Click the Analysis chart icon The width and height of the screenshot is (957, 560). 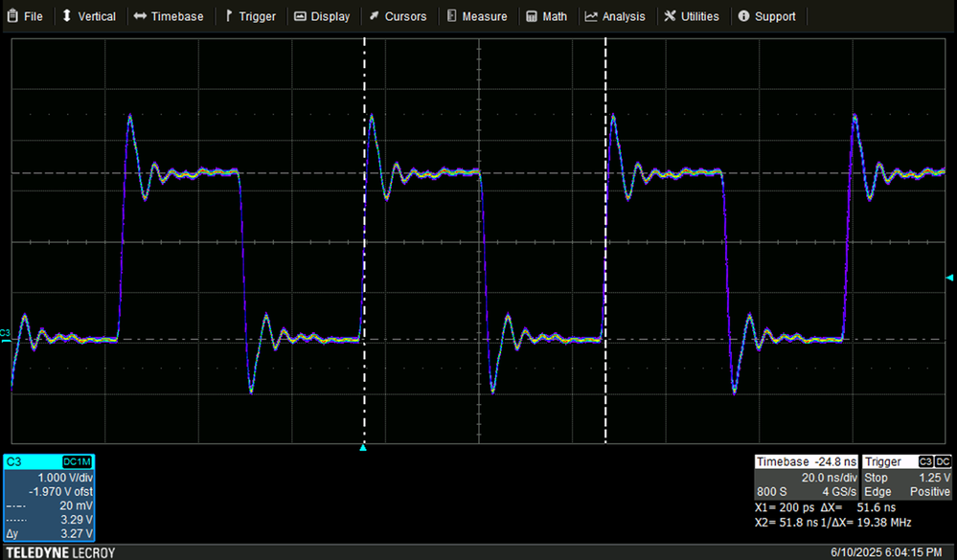click(591, 16)
